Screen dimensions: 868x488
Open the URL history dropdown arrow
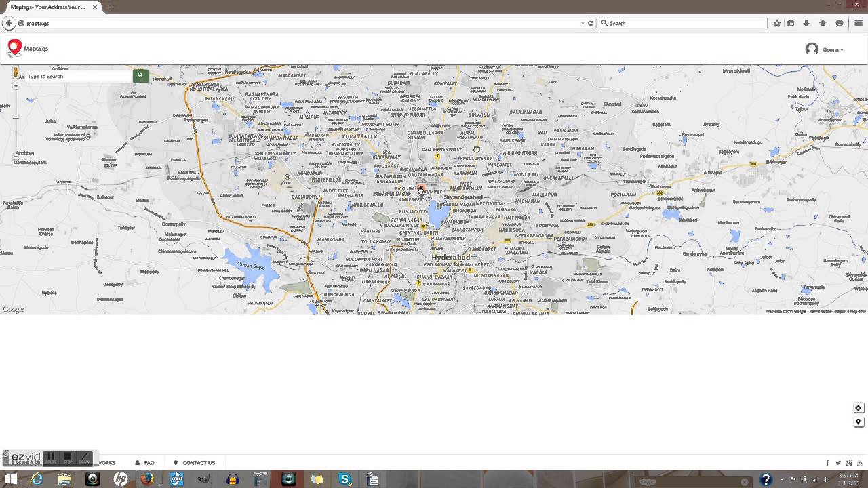(x=583, y=23)
